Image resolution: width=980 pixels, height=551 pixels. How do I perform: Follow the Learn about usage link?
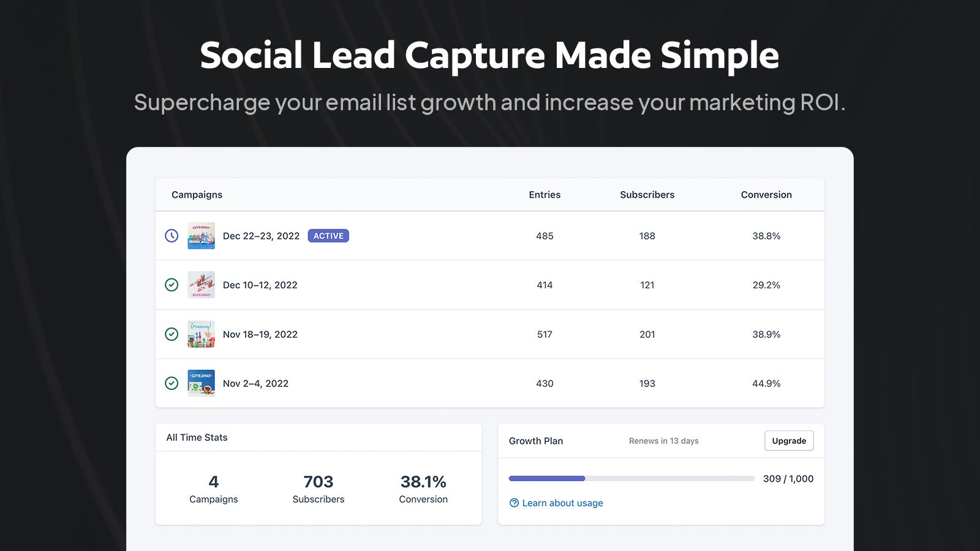[x=562, y=503]
